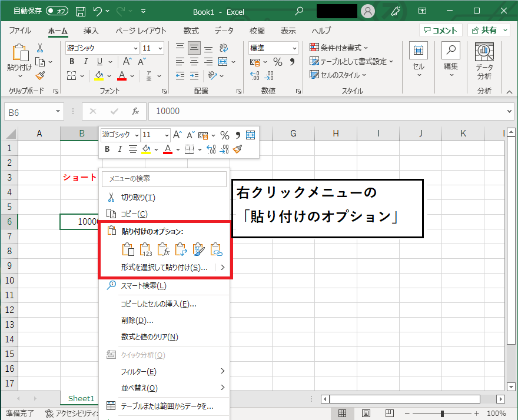Click the Save icon in title bar
The height and width of the screenshot is (420, 518).
point(81,12)
